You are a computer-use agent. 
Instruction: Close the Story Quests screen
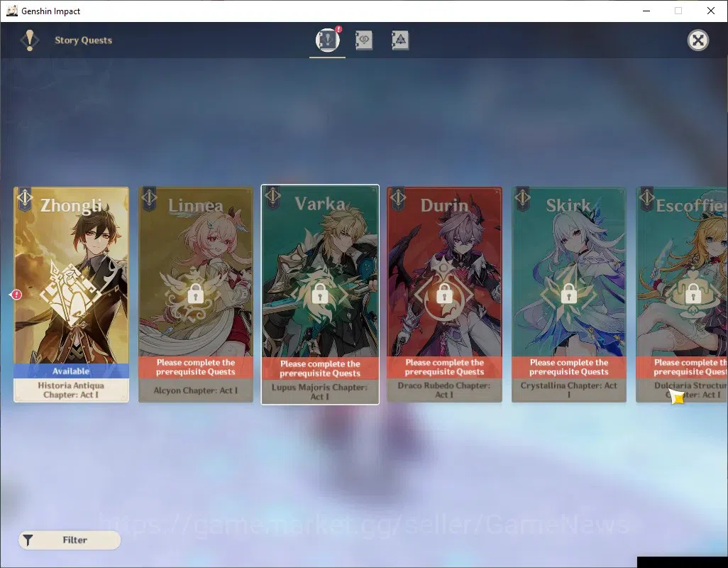click(x=697, y=40)
